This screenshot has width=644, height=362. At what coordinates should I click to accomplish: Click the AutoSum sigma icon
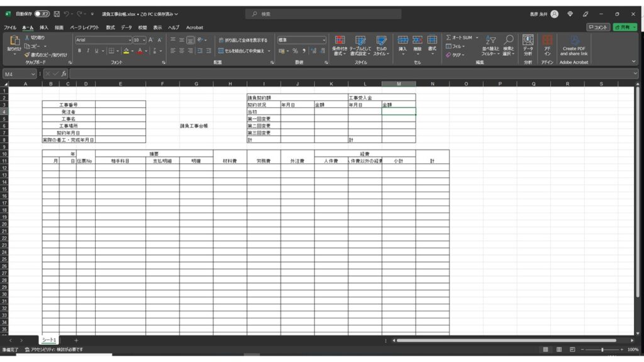pyautogui.click(x=449, y=38)
